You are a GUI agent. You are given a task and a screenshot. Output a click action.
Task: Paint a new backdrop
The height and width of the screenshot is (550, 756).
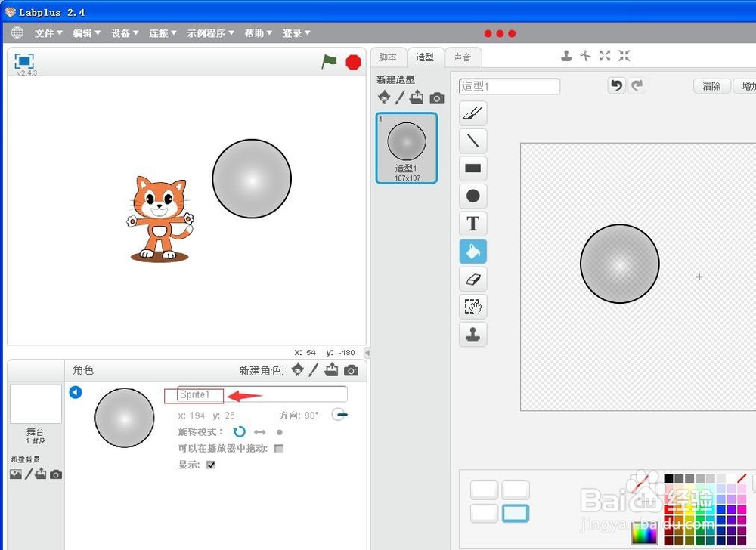pyautogui.click(x=29, y=474)
